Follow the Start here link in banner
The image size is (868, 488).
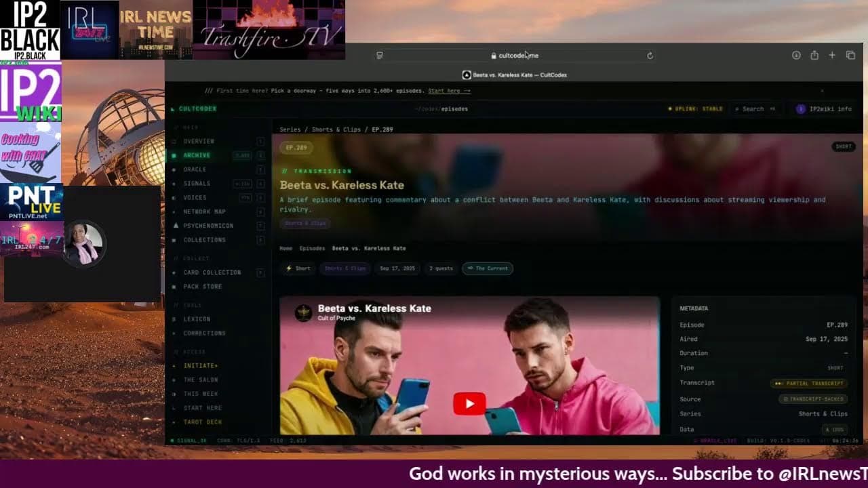point(449,91)
